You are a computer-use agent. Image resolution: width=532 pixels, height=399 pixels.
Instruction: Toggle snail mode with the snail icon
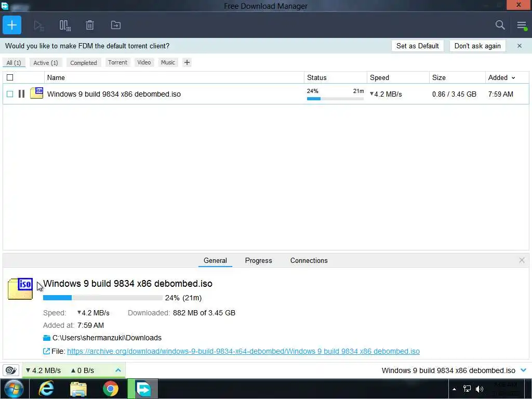pyautogui.click(x=11, y=370)
